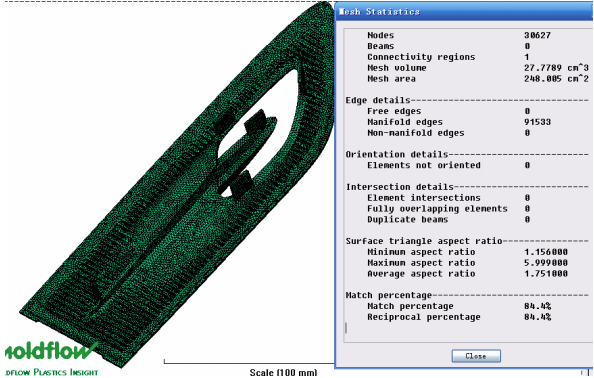Select the Mesh volume value 27.7789 cm^3
This screenshot has height=378, width=594.
click(x=556, y=68)
